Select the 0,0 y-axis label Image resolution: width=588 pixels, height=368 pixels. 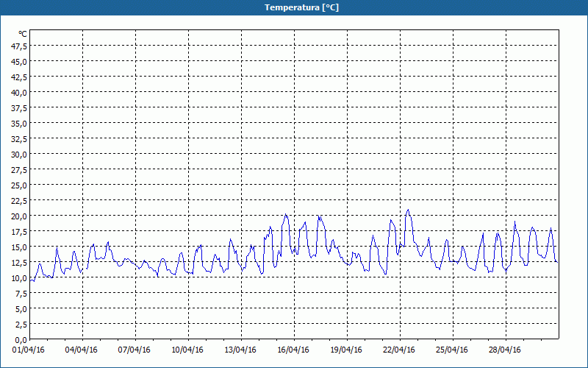pos(21,340)
